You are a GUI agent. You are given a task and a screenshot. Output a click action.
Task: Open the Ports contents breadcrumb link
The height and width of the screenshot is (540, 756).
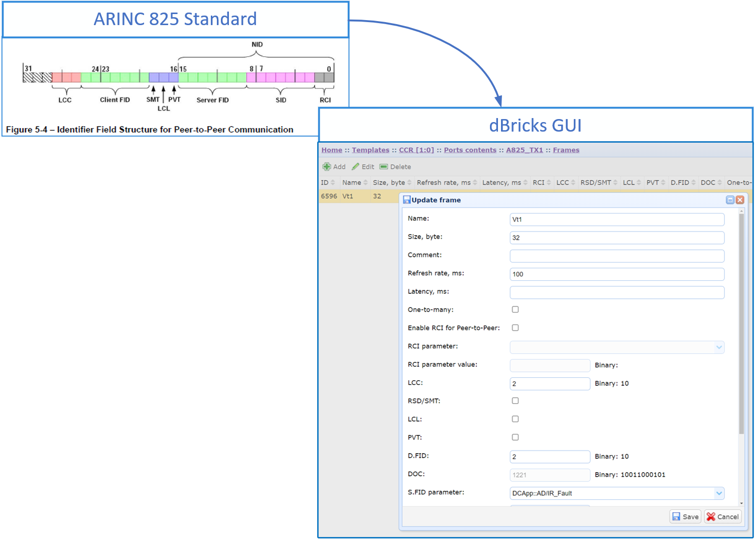(x=470, y=150)
